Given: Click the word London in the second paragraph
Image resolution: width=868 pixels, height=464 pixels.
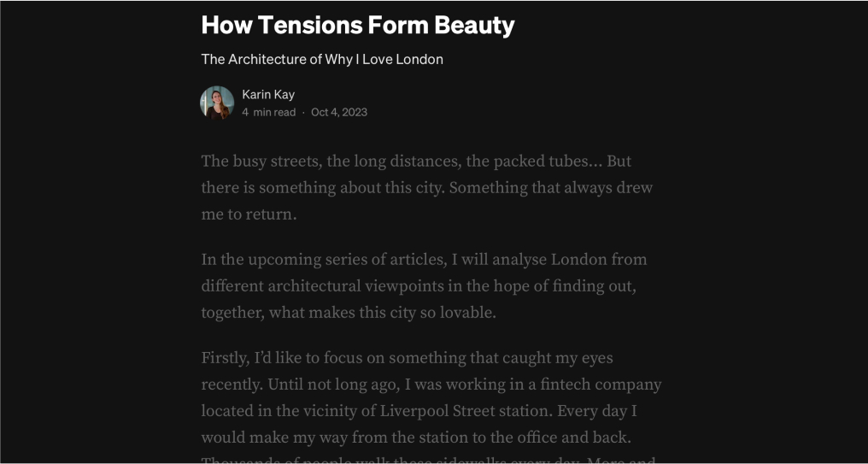Looking at the screenshot, I should click(x=579, y=260).
